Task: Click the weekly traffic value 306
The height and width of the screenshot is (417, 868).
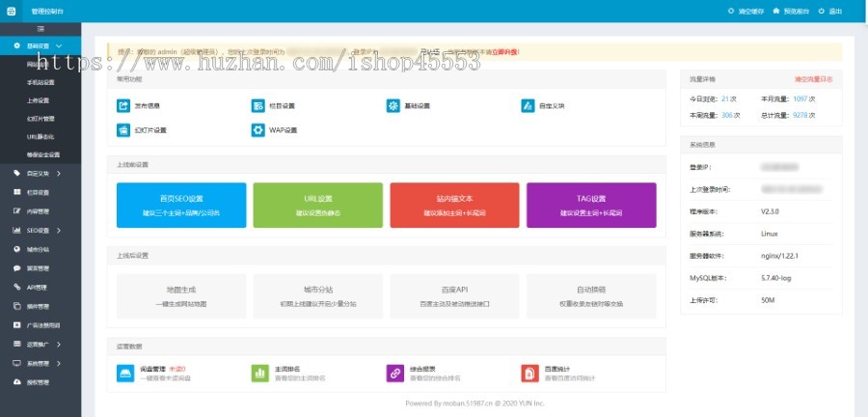Action: pos(727,116)
